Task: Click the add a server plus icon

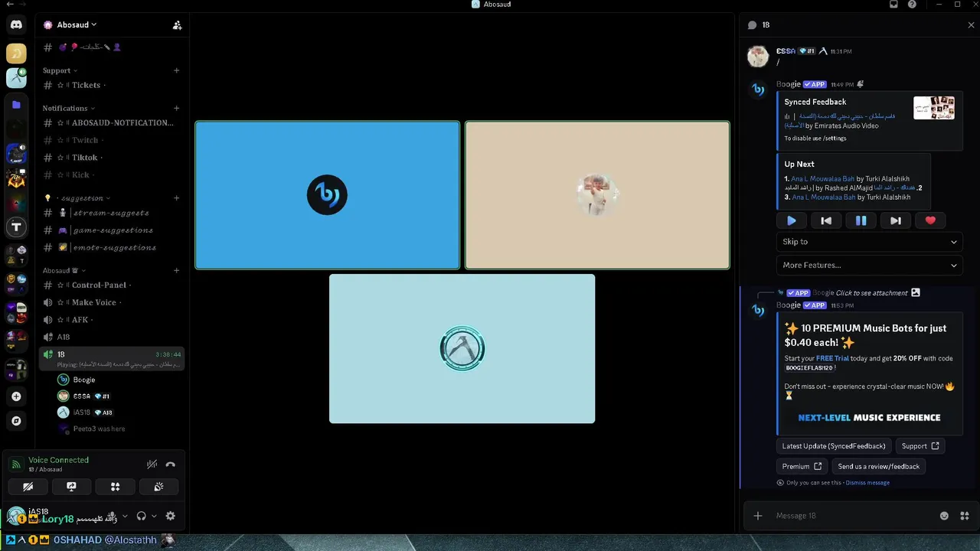Action: click(16, 396)
